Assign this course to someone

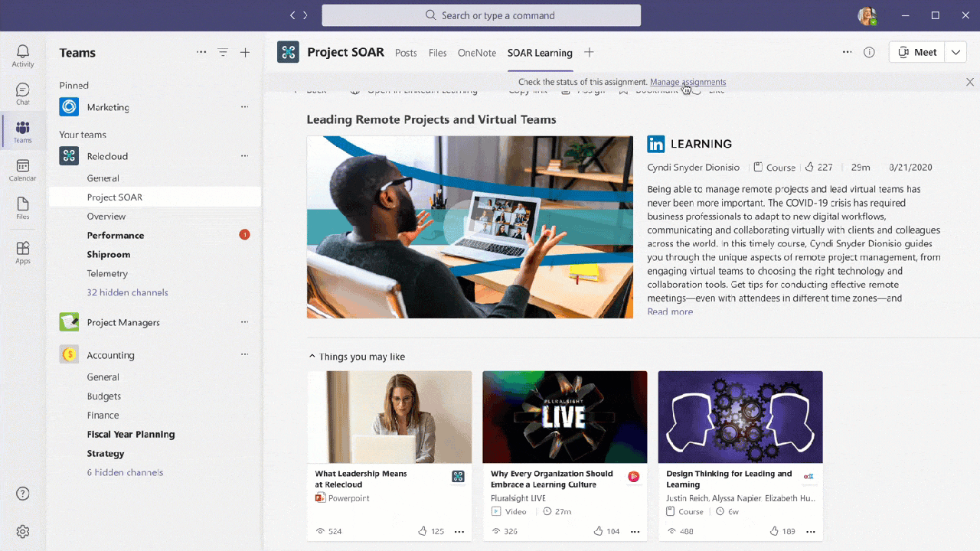coord(582,90)
